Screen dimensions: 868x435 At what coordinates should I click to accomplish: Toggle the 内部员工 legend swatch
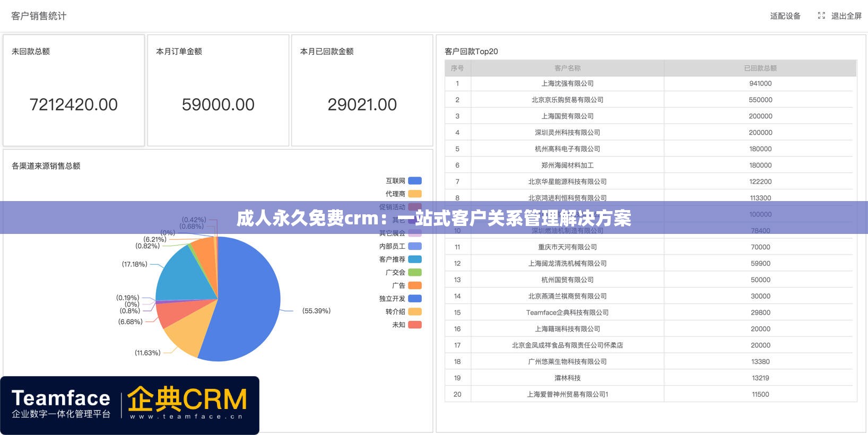[x=415, y=246]
